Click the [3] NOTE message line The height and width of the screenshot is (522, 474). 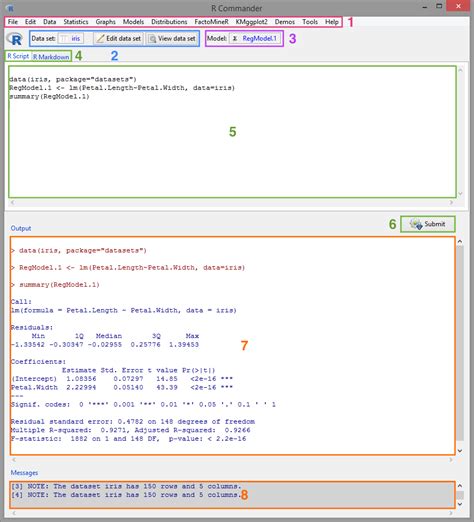(126, 486)
